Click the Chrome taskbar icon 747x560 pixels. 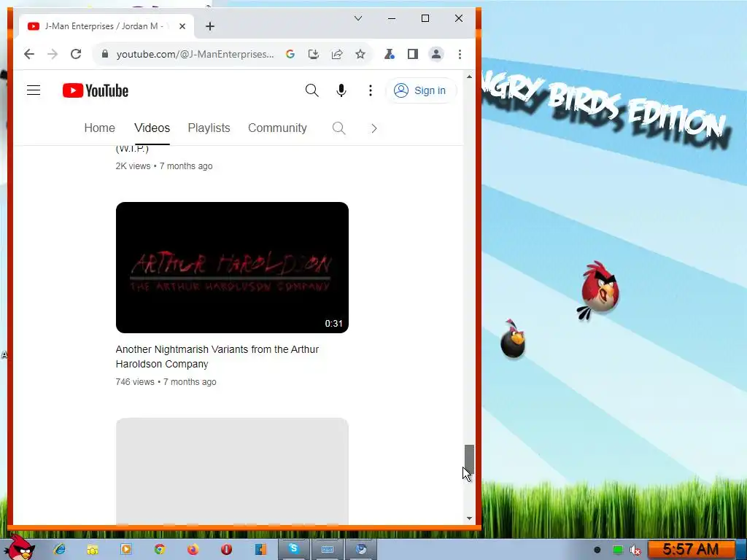coord(160,549)
